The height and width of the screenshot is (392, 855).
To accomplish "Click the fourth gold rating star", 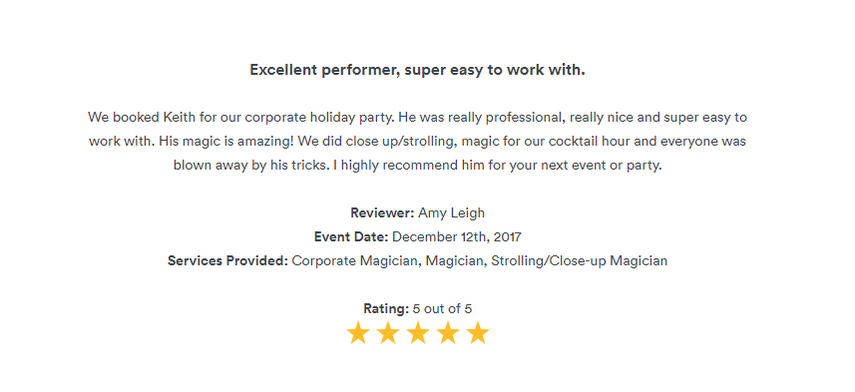I will click(448, 333).
